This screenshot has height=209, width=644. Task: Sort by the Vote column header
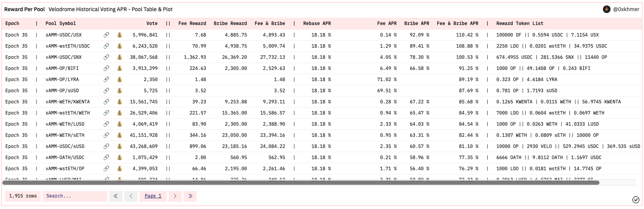(x=152, y=23)
